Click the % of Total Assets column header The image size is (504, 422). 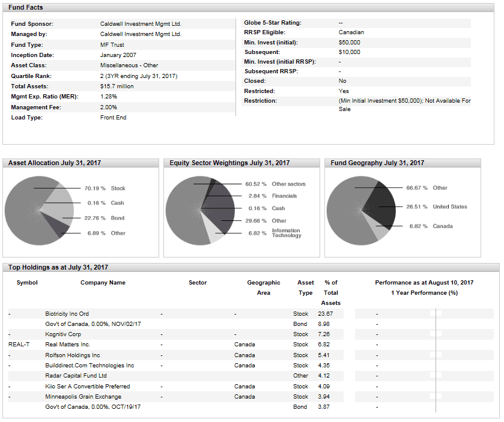click(x=331, y=292)
